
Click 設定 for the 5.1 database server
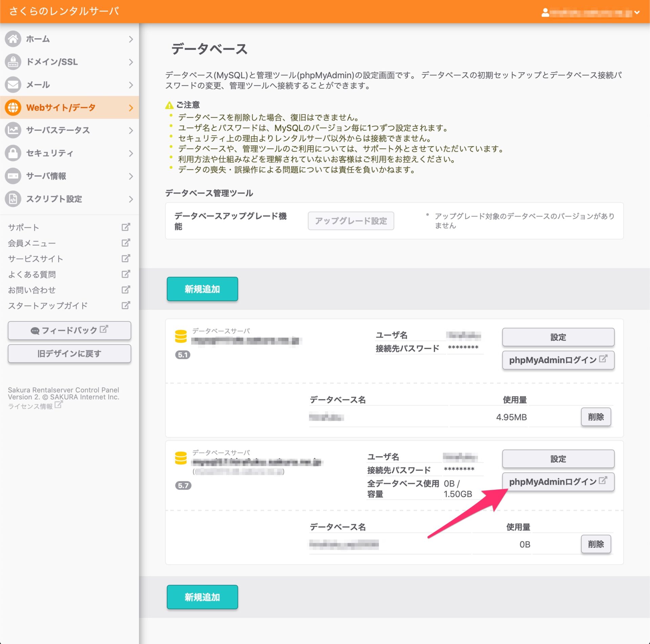tap(558, 337)
